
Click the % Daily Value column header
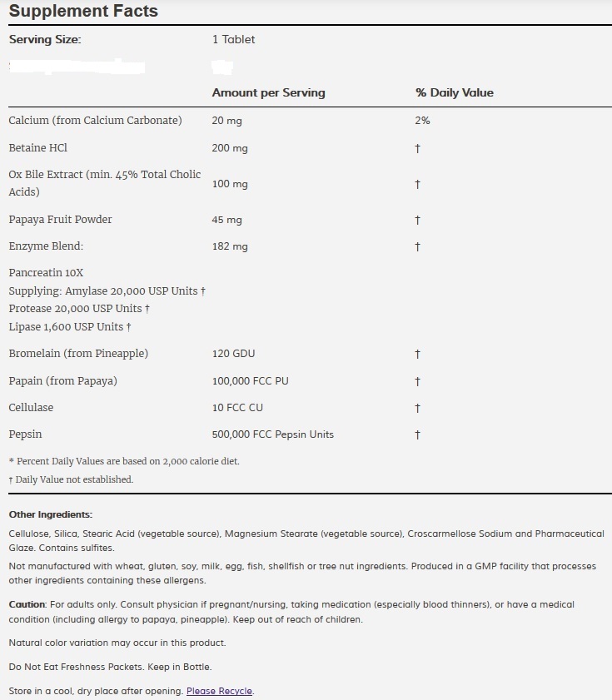click(454, 92)
